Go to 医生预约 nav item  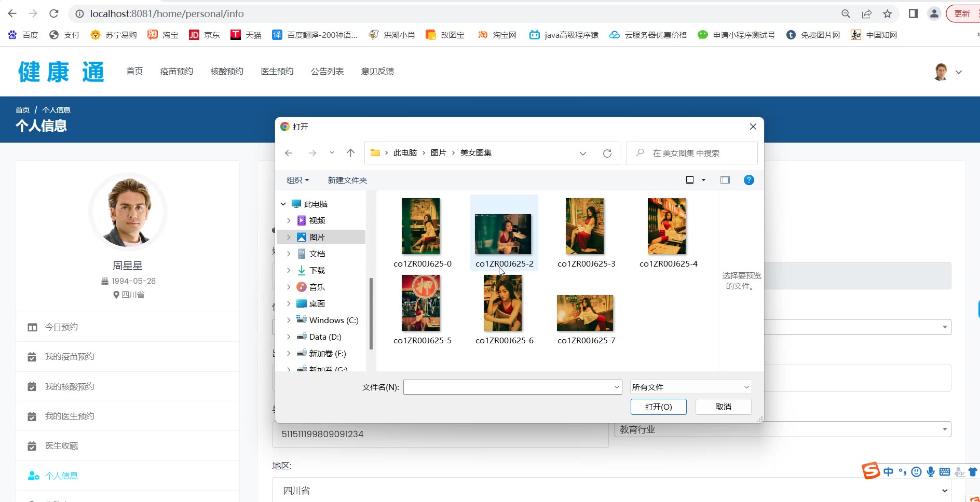277,71
